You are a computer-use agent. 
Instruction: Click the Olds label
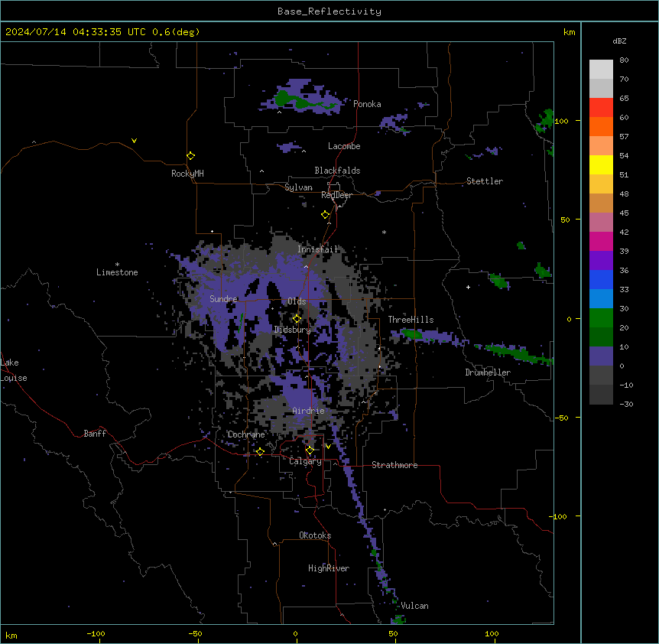point(297,301)
